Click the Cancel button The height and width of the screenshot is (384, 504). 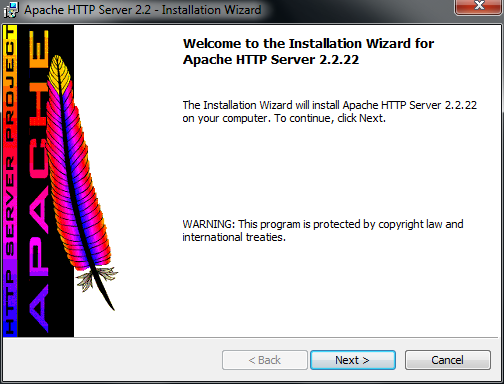pos(448,360)
